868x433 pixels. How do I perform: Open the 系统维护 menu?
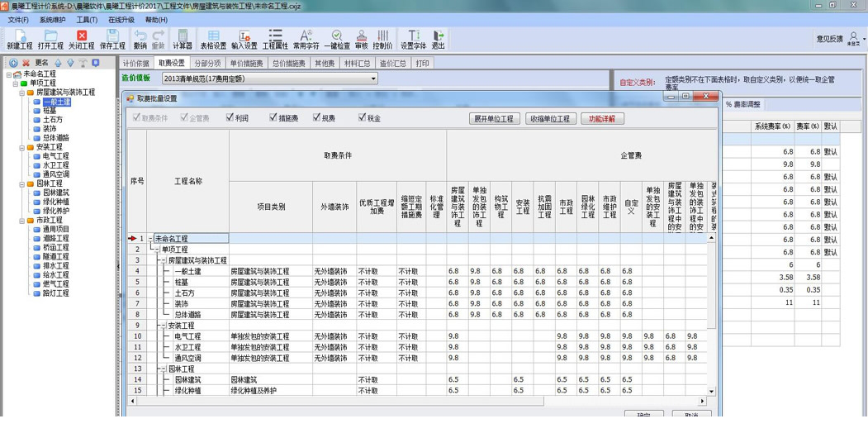[52, 19]
